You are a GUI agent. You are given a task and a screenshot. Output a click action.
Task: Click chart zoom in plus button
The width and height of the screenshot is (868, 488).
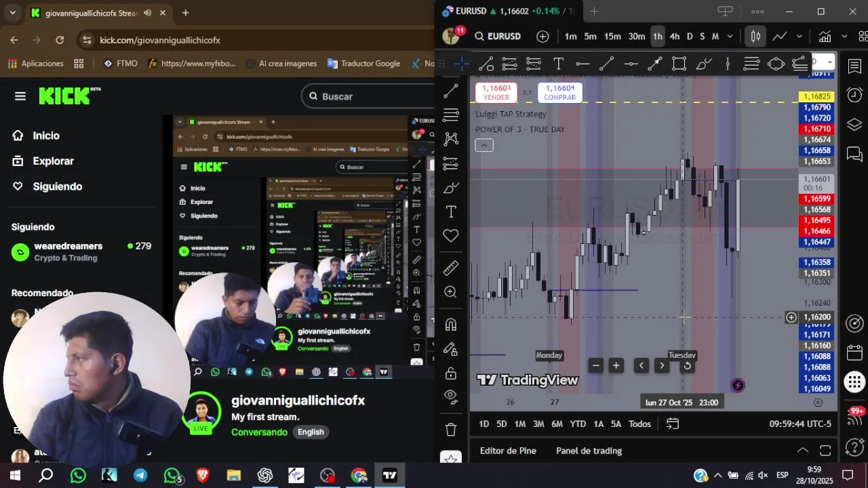pos(616,366)
